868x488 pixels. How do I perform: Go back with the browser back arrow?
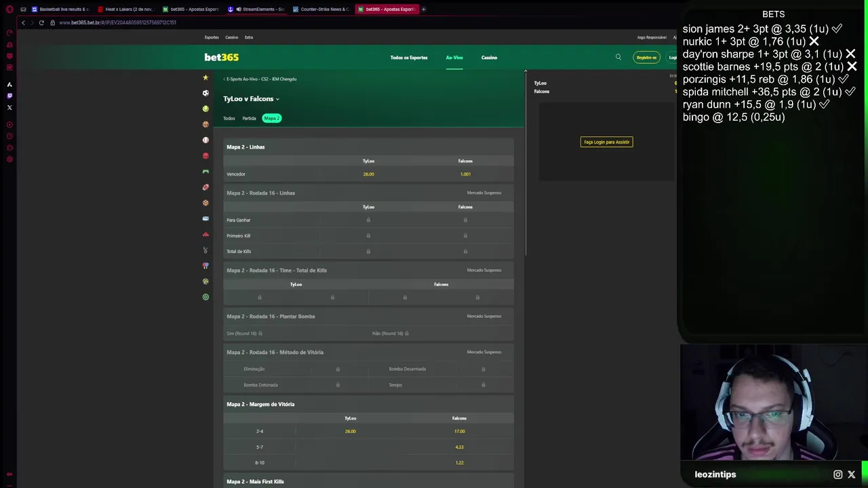pos(23,22)
